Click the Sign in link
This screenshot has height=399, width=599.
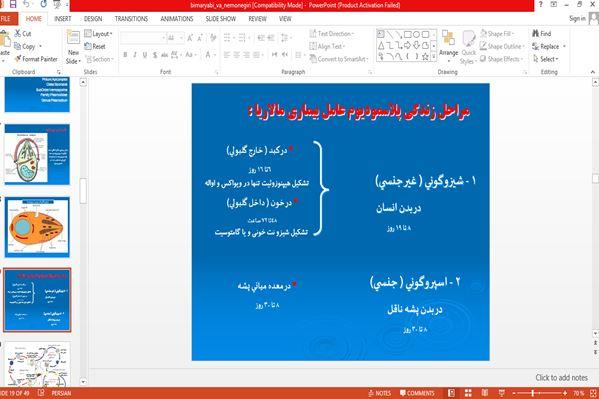pos(577,19)
